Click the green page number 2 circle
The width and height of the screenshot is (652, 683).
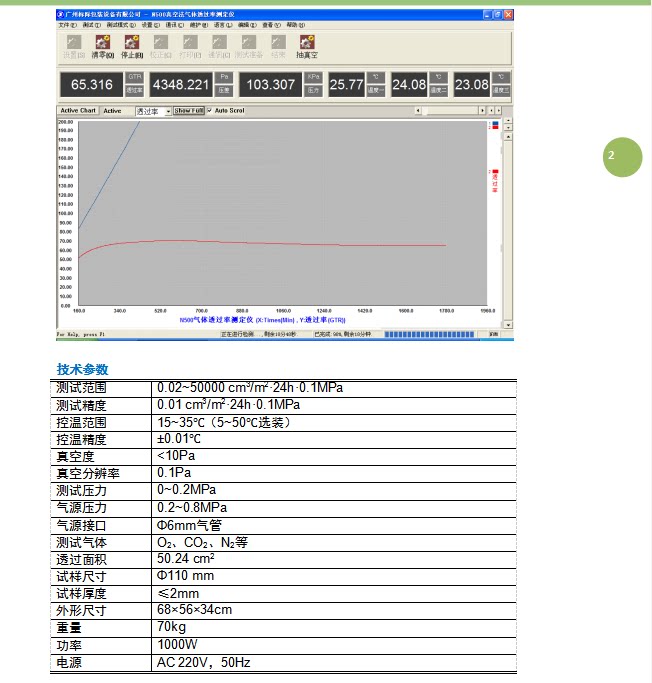click(622, 157)
